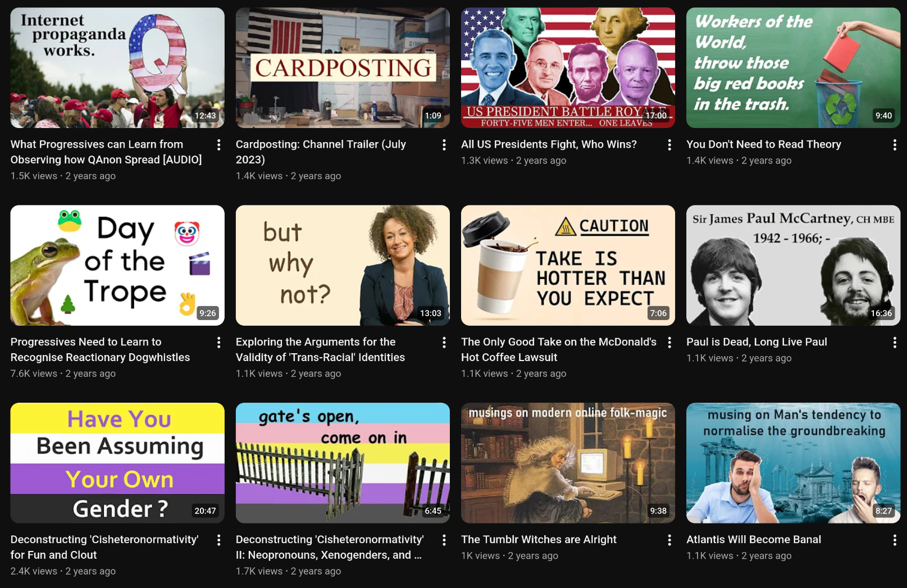Viewport: 907px width, 588px height.
Task: Click '1.1K views' under Paul is Dead video
Action: tap(709, 358)
